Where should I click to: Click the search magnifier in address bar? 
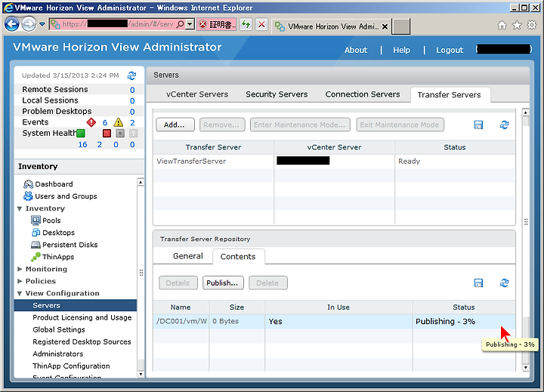click(180, 24)
